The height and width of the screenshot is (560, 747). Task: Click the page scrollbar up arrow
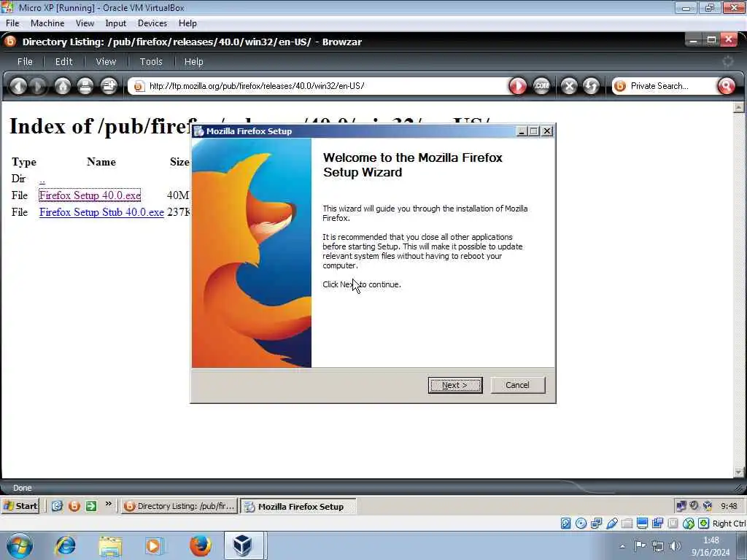tap(738, 107)
